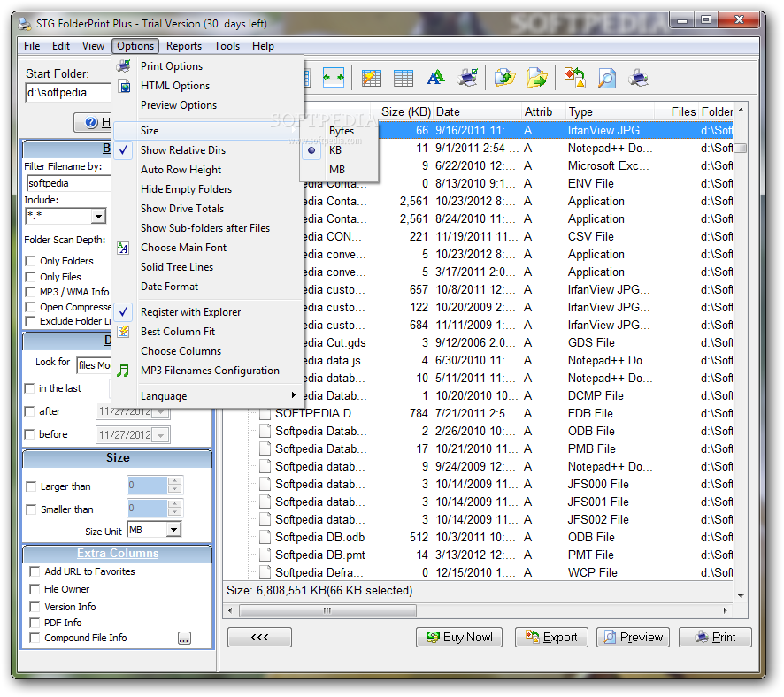Choose Bytes in Size submenu

tap(341, 131)
